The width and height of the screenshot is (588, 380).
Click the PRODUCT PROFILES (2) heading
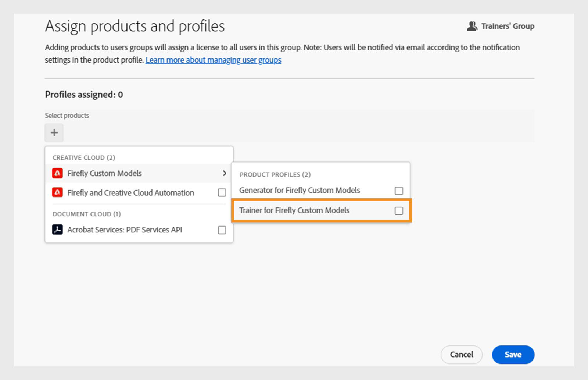275,174
